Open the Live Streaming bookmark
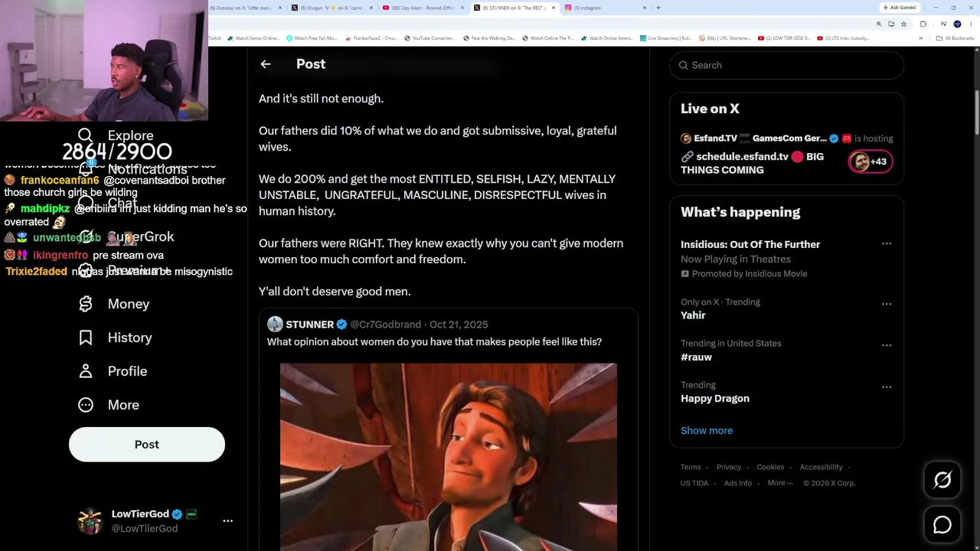This screenshot has width=980, height=551. [666, 38]
